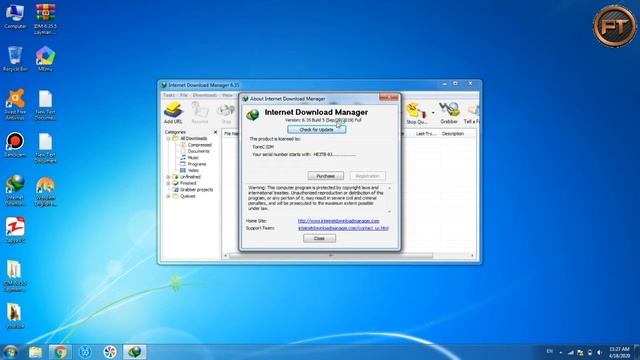Click the Registration button
The image size is (640, 360).
(367, 176)
